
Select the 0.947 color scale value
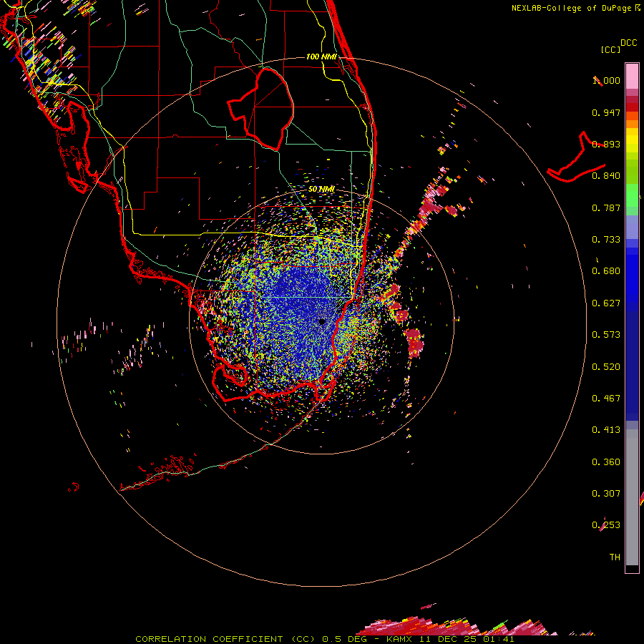[606, 112]
